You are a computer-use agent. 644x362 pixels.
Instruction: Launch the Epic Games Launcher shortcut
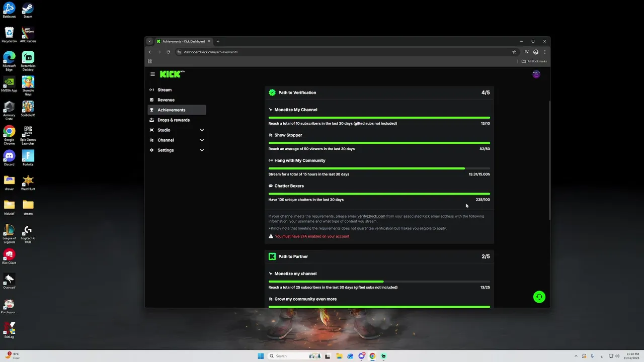coord(28,135)
